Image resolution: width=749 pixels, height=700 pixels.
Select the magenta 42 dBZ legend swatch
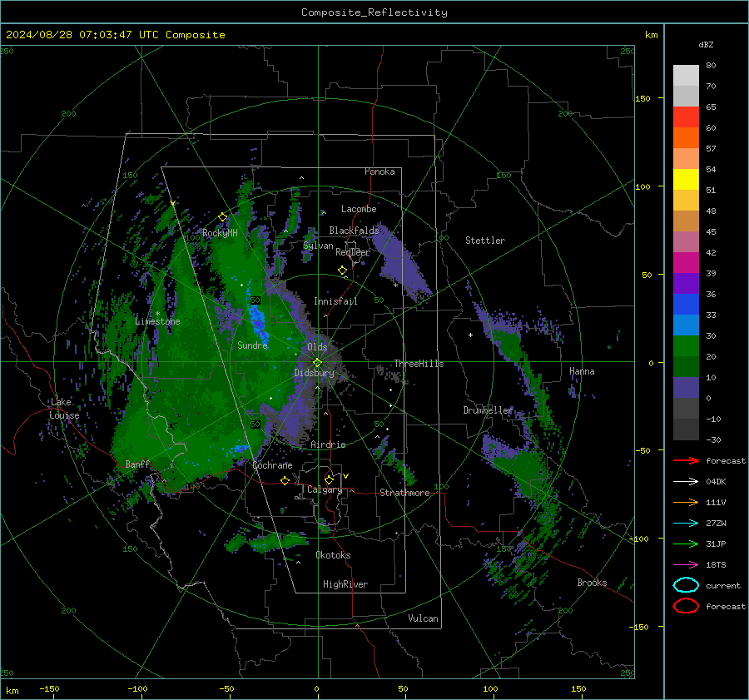(x=686, y=263)
